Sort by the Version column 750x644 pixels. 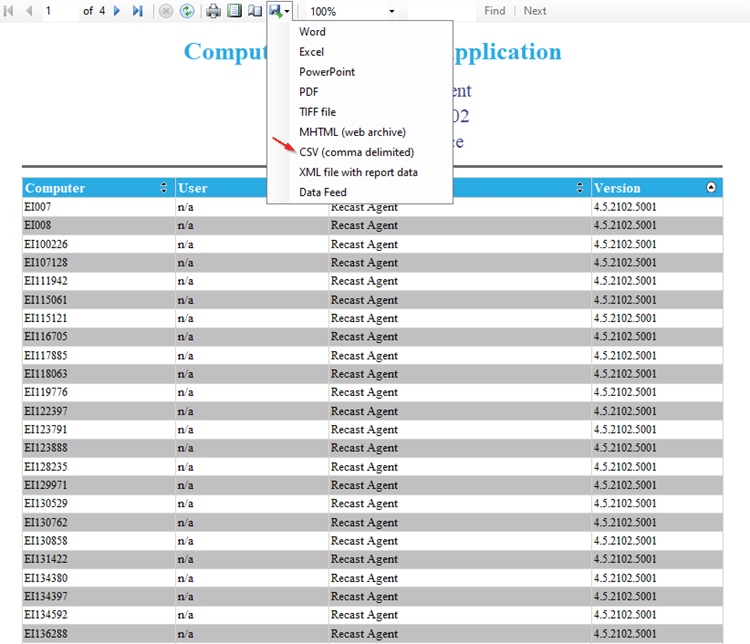click(711, 188)
